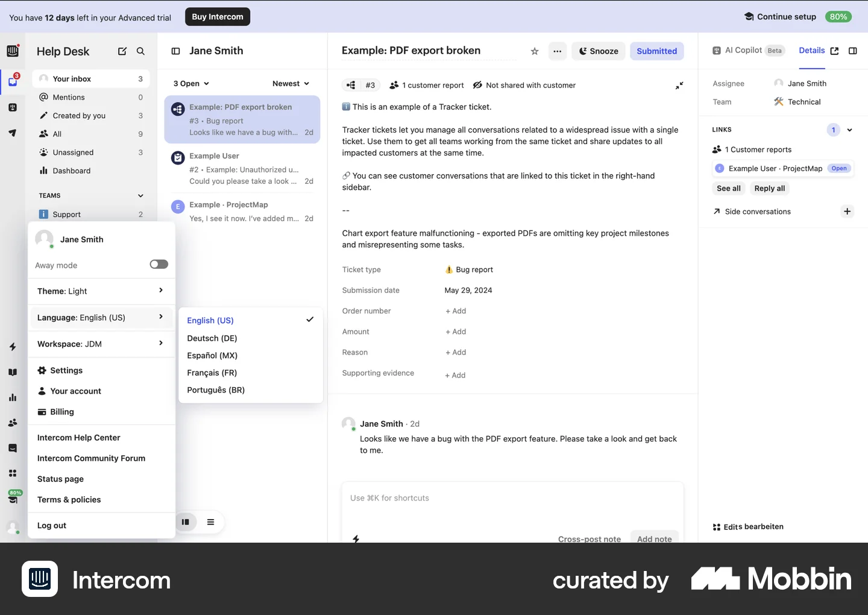This screenshot has width=868, height=615.
Task: Toggle the inbox sidebar icon beside Jane Smith
Action: coord(176,51)
